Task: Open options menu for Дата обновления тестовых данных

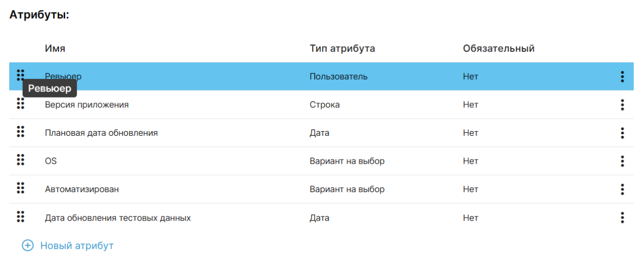Action: click(x=622, y=218)
